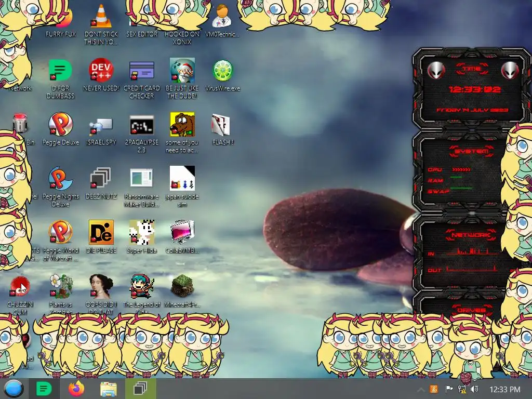Click the SYSTEM panel header on the widget
Viewport: 532px width, 399px height.
tap(472, 151)
